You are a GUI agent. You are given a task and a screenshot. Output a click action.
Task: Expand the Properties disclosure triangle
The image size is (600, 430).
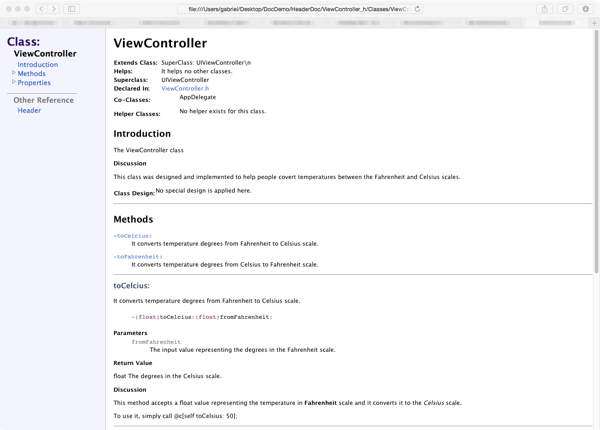14,82
